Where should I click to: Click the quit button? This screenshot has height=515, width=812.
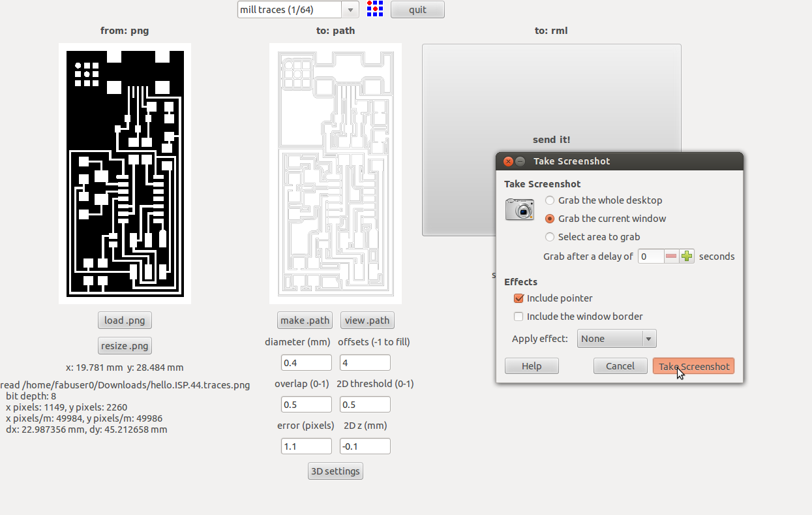(x=417, y=10)
